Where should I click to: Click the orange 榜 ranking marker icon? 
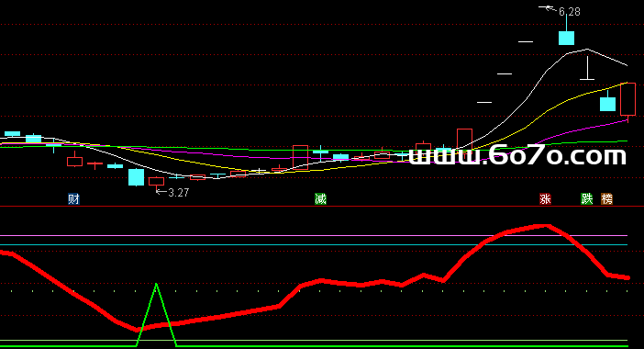point(606,199)
